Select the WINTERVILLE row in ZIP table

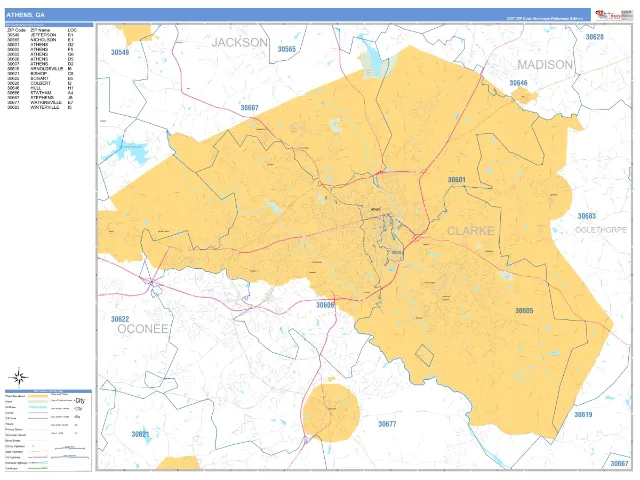41,107
